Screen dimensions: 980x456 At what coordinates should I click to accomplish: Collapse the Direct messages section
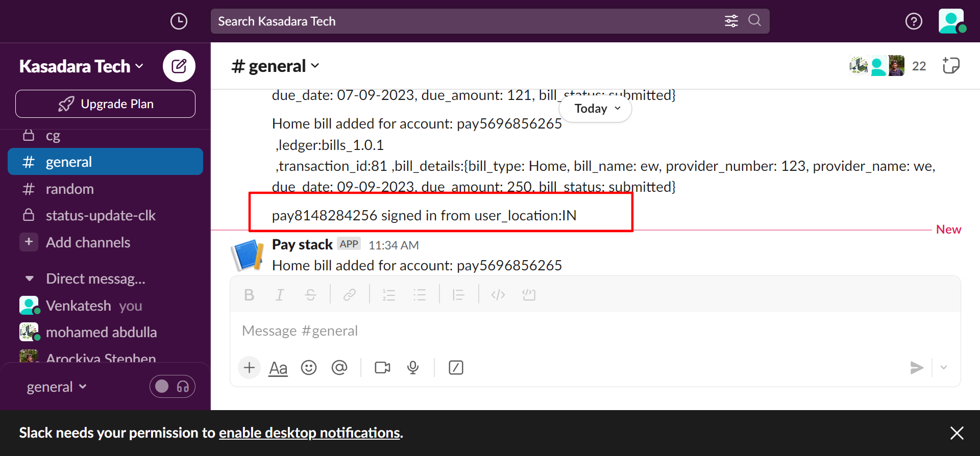point(30,278)
